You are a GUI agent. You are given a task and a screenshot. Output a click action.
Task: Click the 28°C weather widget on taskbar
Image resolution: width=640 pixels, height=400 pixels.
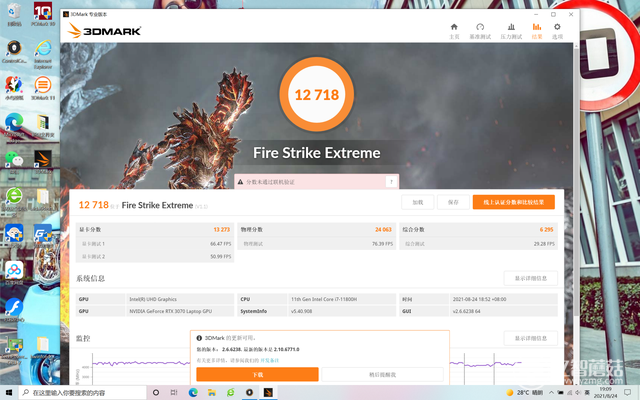(x=524, y=393)
